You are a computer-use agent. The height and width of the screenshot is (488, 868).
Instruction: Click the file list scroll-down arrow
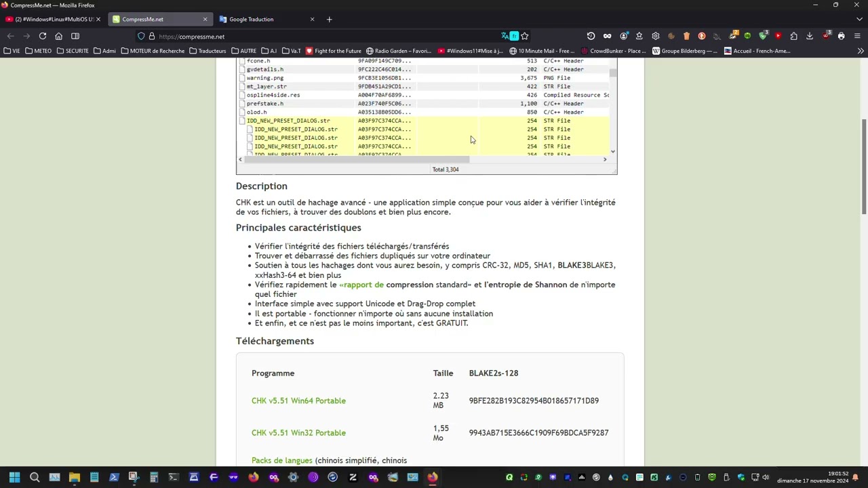(613, 151)
